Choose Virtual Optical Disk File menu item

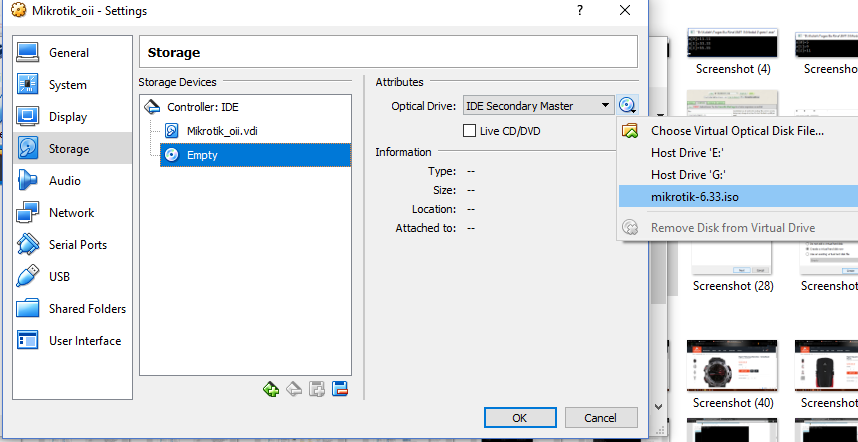(x=737, y=131)
